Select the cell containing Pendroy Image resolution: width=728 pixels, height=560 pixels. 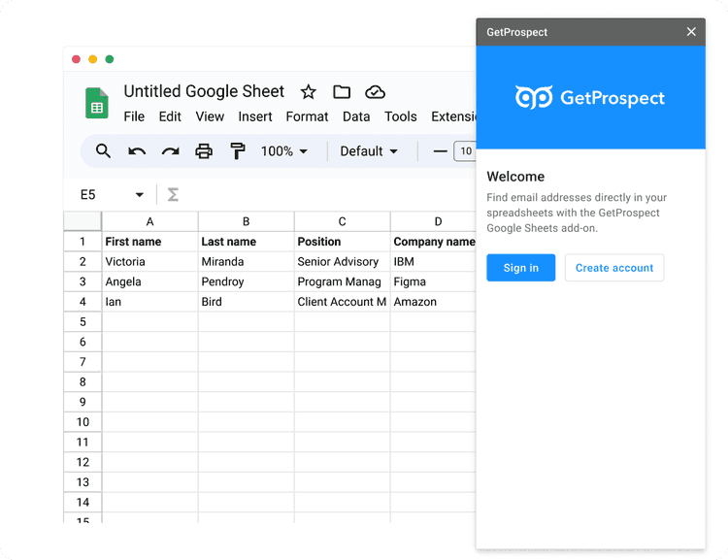[x=247, y=281]
